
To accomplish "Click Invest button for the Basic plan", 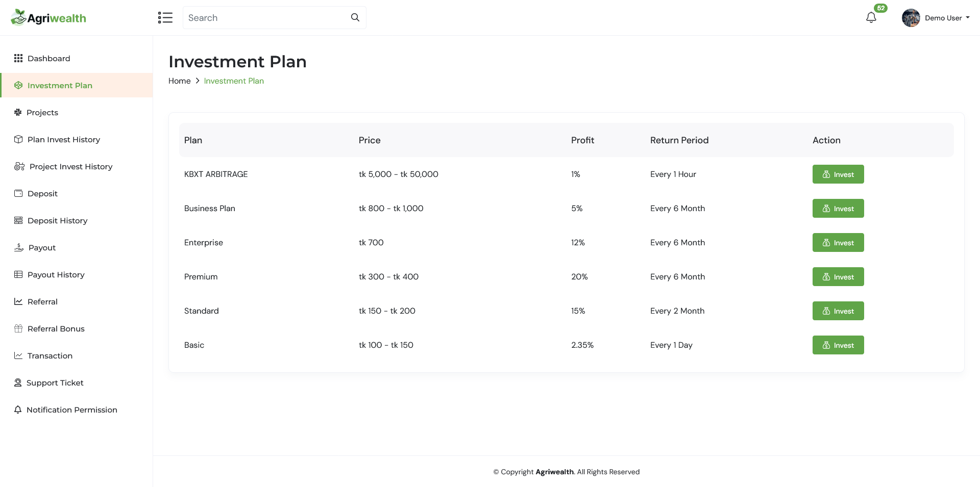I will 838,345.
